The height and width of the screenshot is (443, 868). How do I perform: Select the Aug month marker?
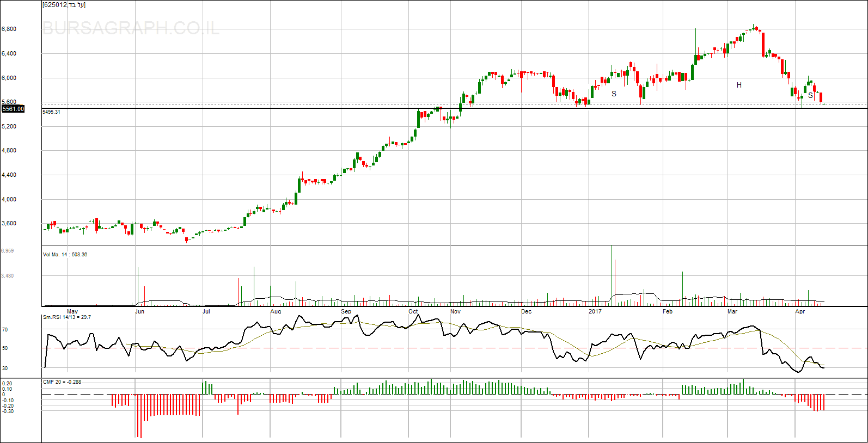coord(276,312)
